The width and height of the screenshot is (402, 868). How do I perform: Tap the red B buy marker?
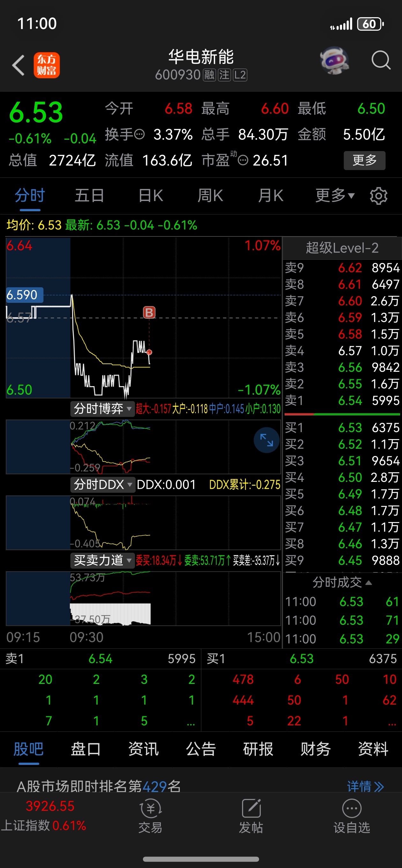pos(149,312)
